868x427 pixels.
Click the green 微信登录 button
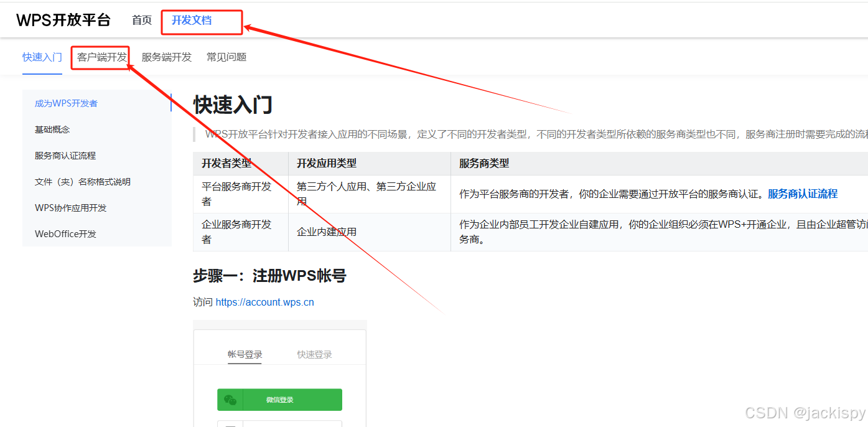[x=279, y=400]
